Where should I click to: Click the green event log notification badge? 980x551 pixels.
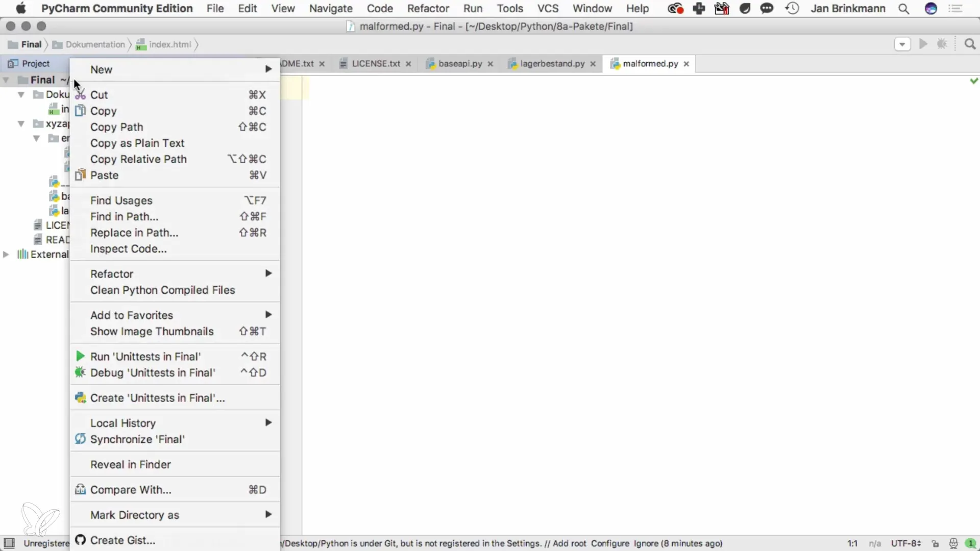tap(971, 543)
